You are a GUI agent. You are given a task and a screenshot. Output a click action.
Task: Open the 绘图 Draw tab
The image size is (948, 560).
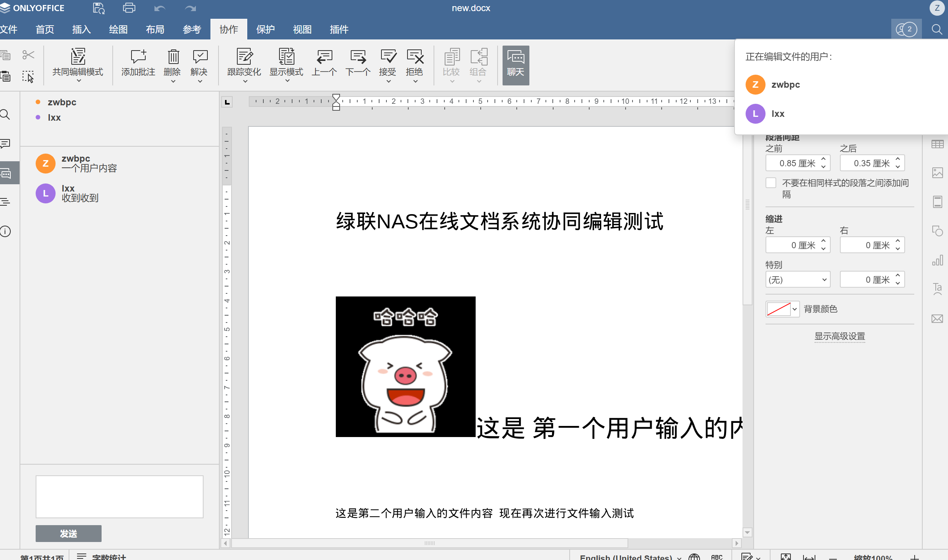click(x=118, y=29)
